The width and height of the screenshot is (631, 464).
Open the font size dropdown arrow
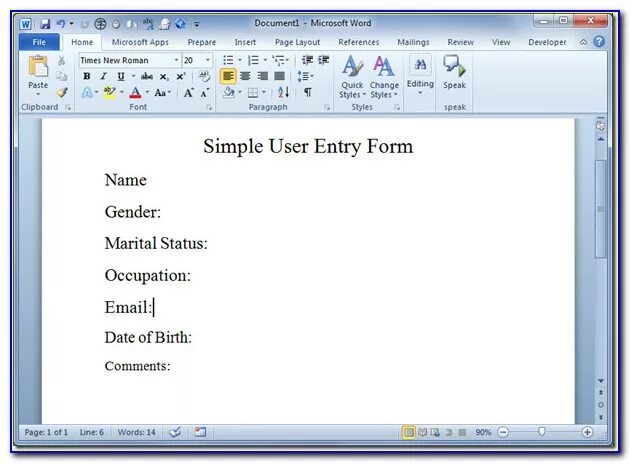point(208,60)
